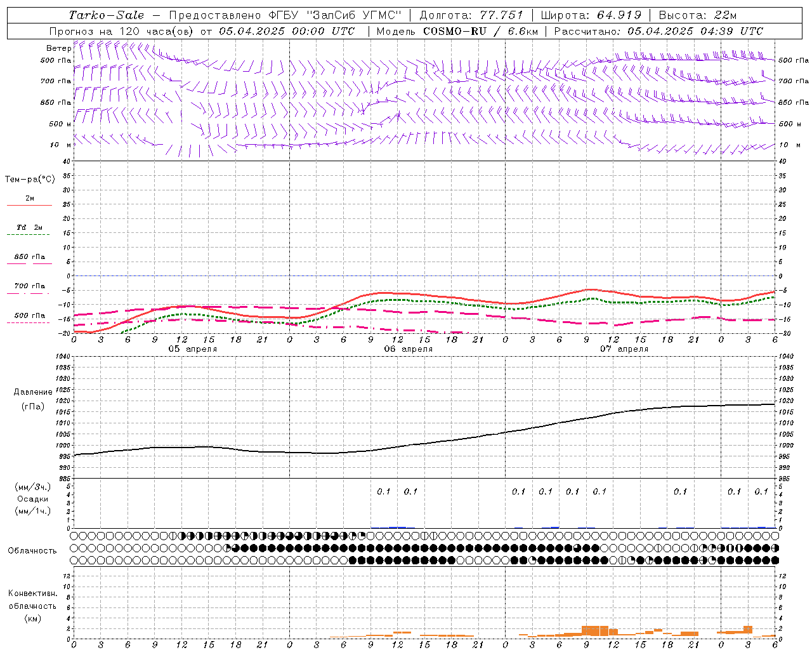
Task: Click the (гПа) unit under Давление
Action: click(x=33, y=407)
